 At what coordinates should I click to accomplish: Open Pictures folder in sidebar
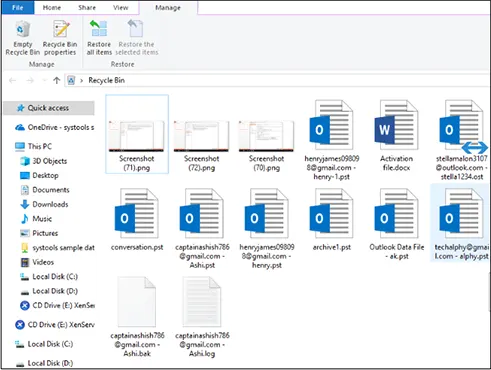coord(39,233)
